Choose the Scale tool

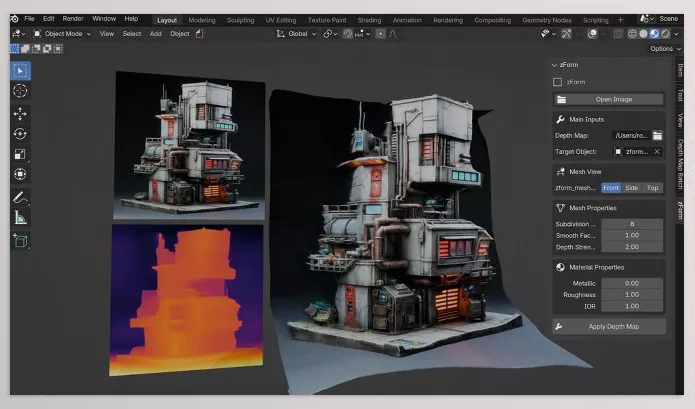20,155
